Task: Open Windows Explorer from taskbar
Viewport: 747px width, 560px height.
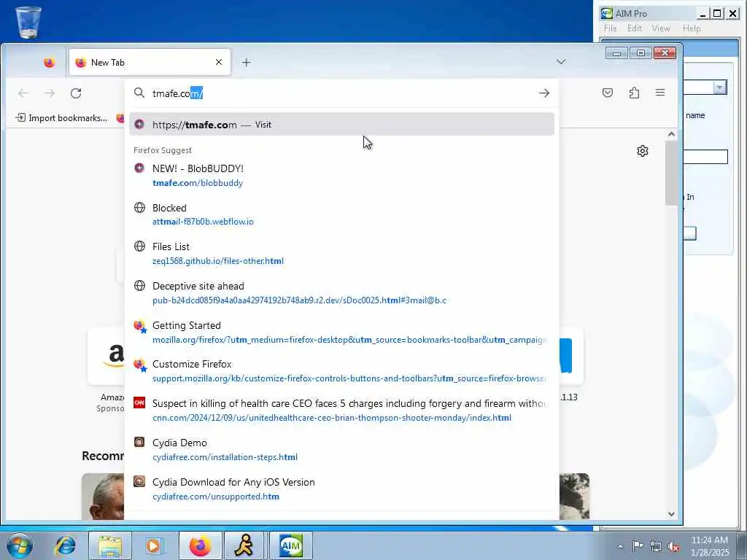Action: click(110, 545)
